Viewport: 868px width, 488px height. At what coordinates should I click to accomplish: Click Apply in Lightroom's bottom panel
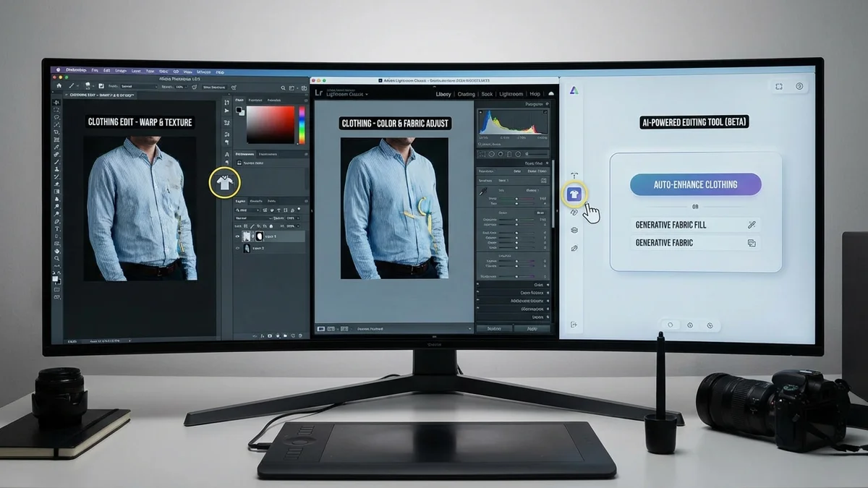(x=532, y=329)
